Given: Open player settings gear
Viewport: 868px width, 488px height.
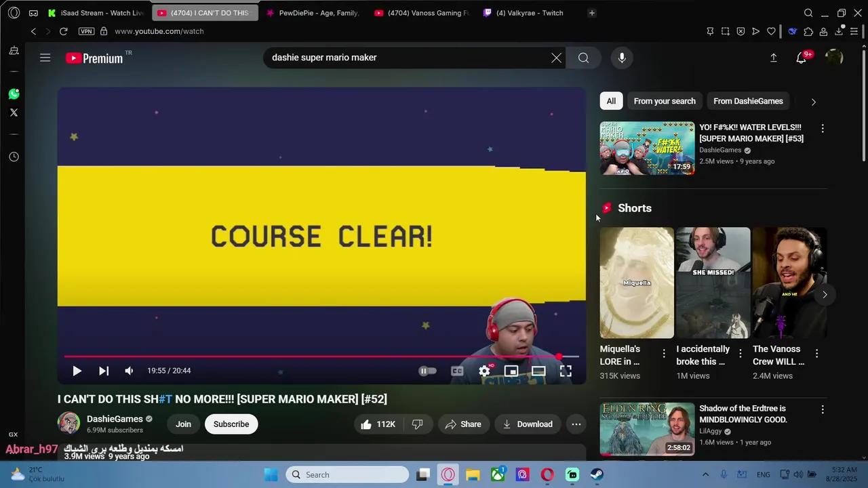Looking at the screenshot, I should point(484,371).
